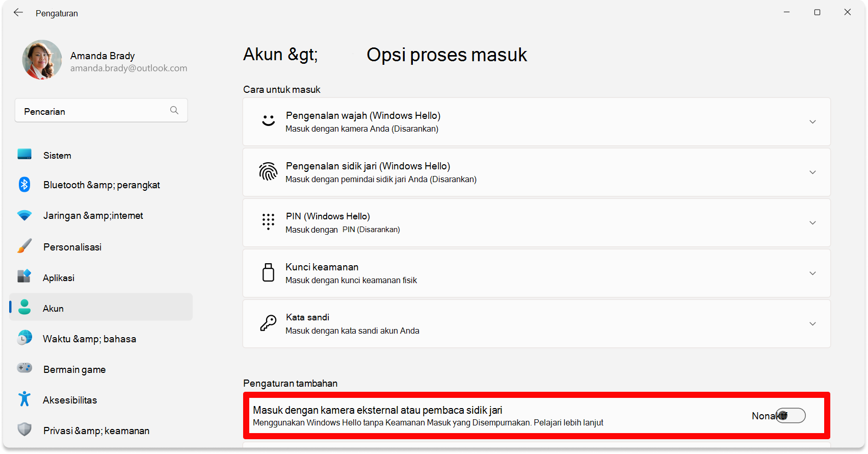The width and height of the screenshot is (868, 454).
Task: Click amanda.brady@outlook.com email text
Action: (x=128, y=68)
